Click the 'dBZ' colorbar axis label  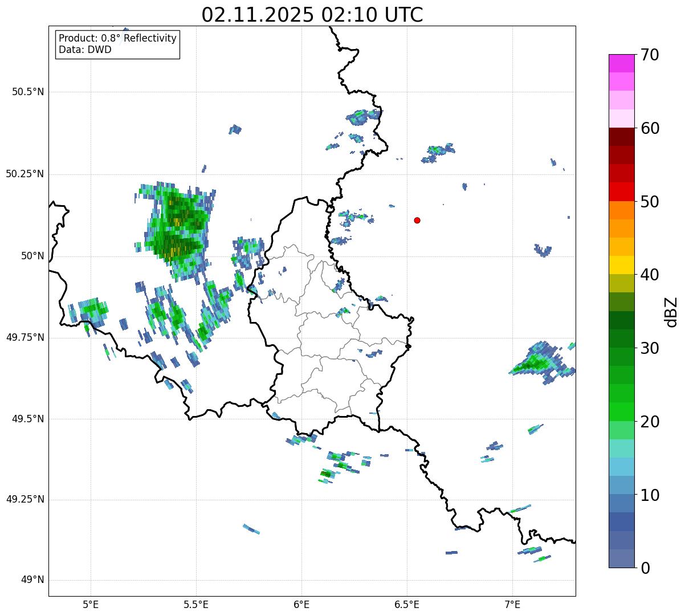(671, 312)
